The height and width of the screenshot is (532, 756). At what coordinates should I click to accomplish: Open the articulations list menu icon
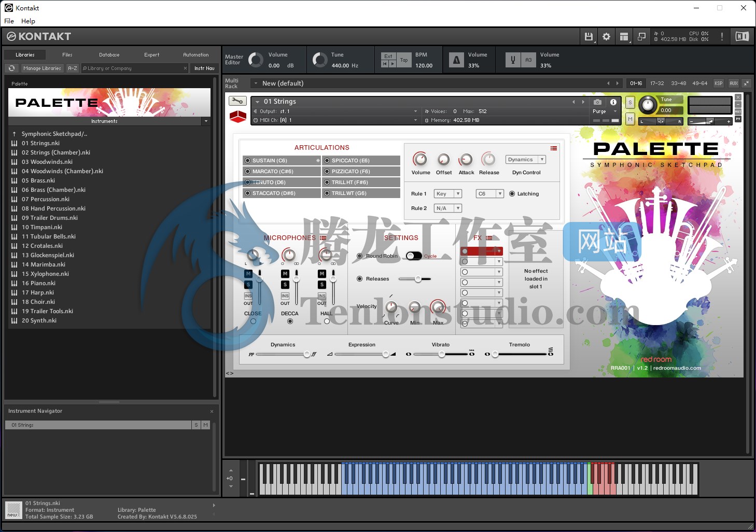(x=554, y=148)
